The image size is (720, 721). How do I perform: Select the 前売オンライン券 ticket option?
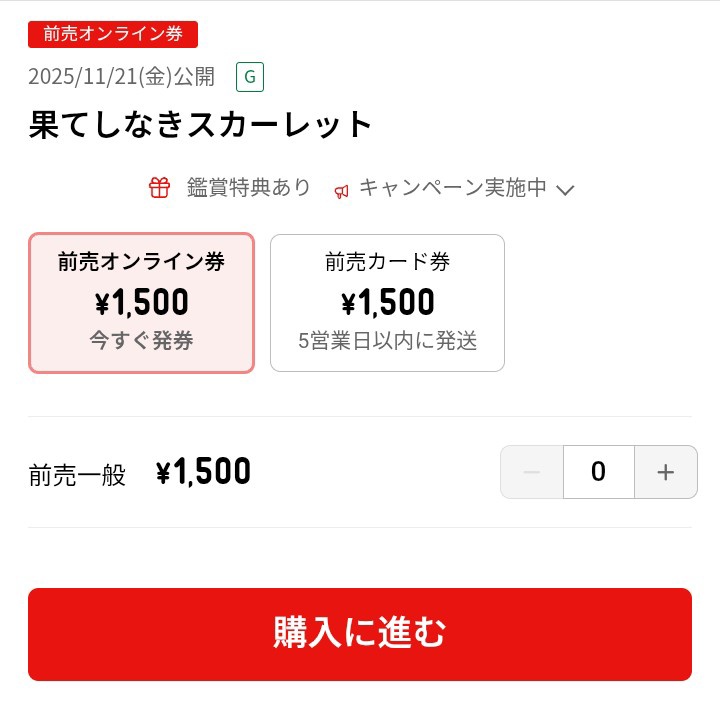click(141, 302)
